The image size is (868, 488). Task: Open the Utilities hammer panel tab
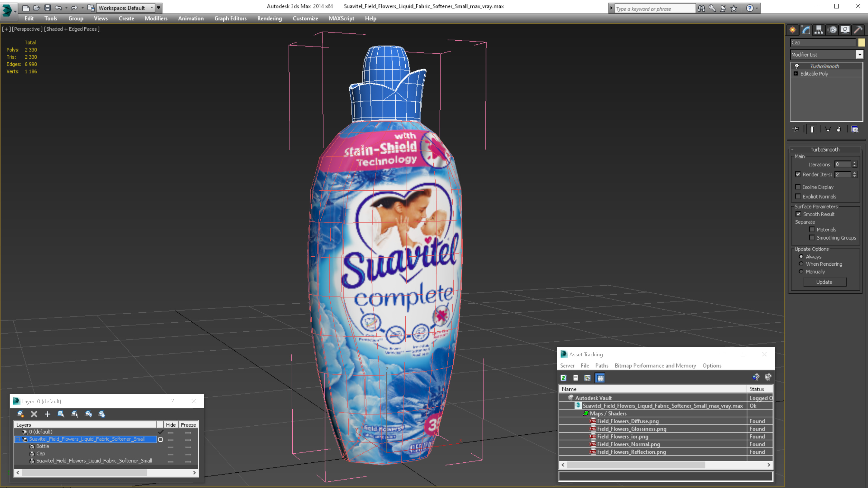[x=858, y=30]
